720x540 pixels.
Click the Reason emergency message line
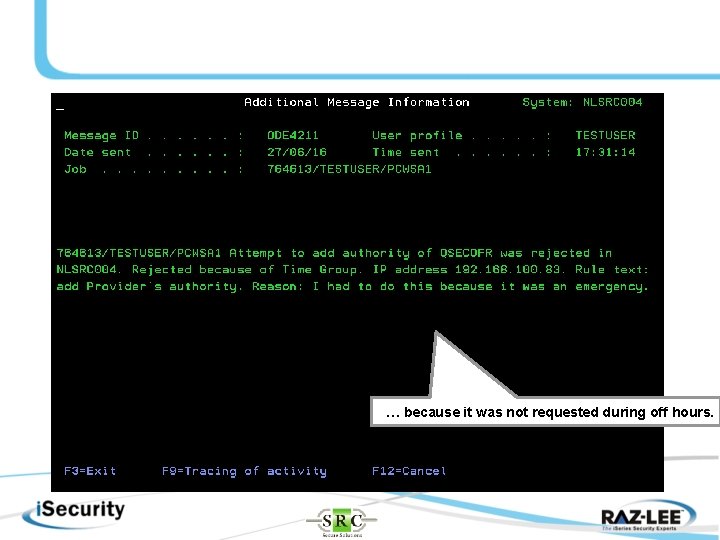click(450, 287)
